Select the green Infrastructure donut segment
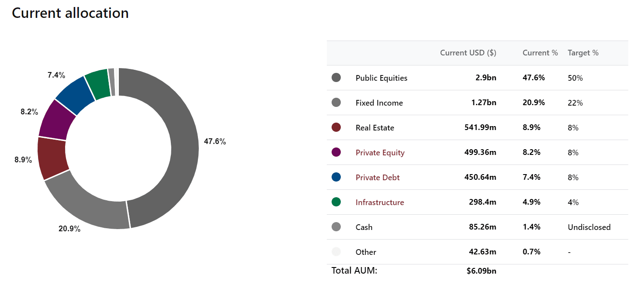644x288 pixels. (97, 80)
